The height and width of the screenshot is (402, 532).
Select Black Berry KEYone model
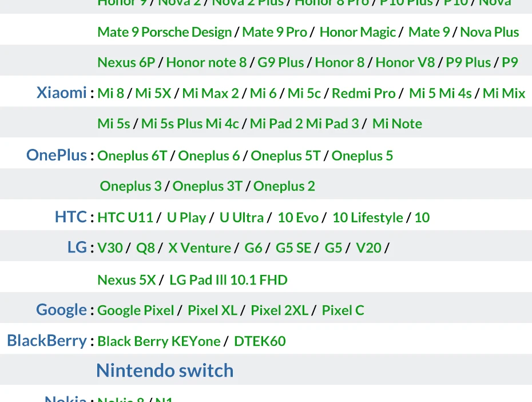(159, 341)
